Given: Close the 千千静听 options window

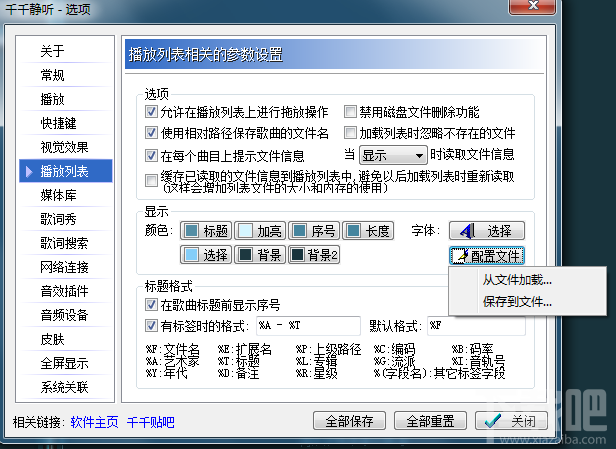Looking at the screenshot, I should (532, 6).
